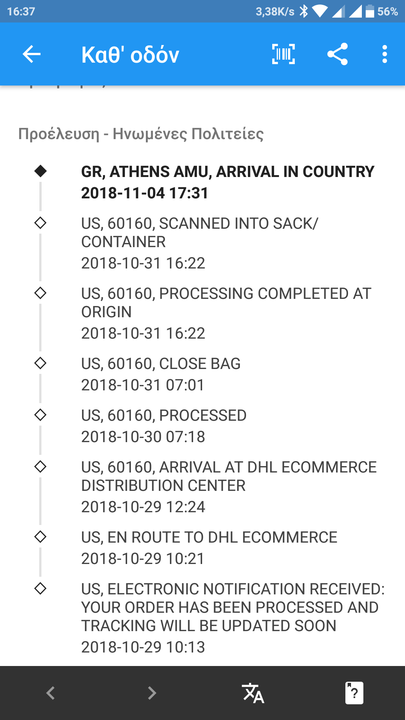Select the marker beside CLOSE BAG event
Image resolution: width=405 pixels, height=720 pixels.
pyautogui.click(x=40, y=363)
